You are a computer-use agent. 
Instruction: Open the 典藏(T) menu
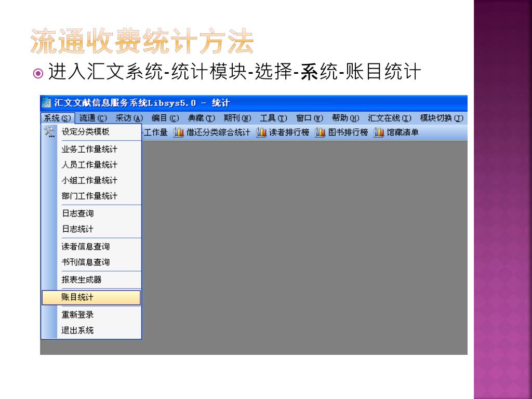201,118
